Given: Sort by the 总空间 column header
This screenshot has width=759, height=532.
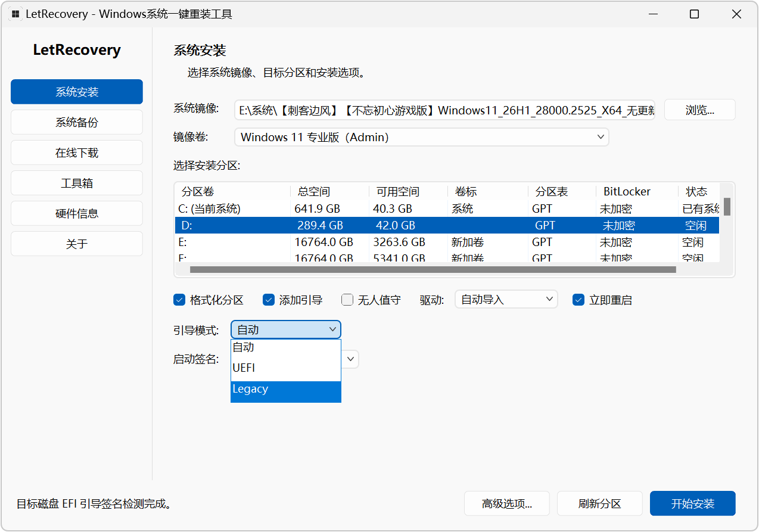Looking at the screenshot, I should 330,191.
